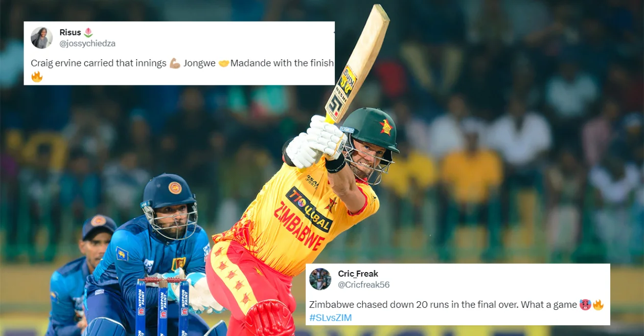
Task: Click the ZIMBABWE lettering on the yellow jersey
Action: click(300, 225)
